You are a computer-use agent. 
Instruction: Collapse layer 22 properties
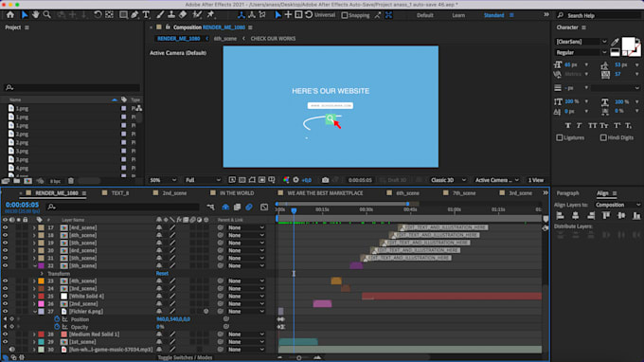point(34,266)
